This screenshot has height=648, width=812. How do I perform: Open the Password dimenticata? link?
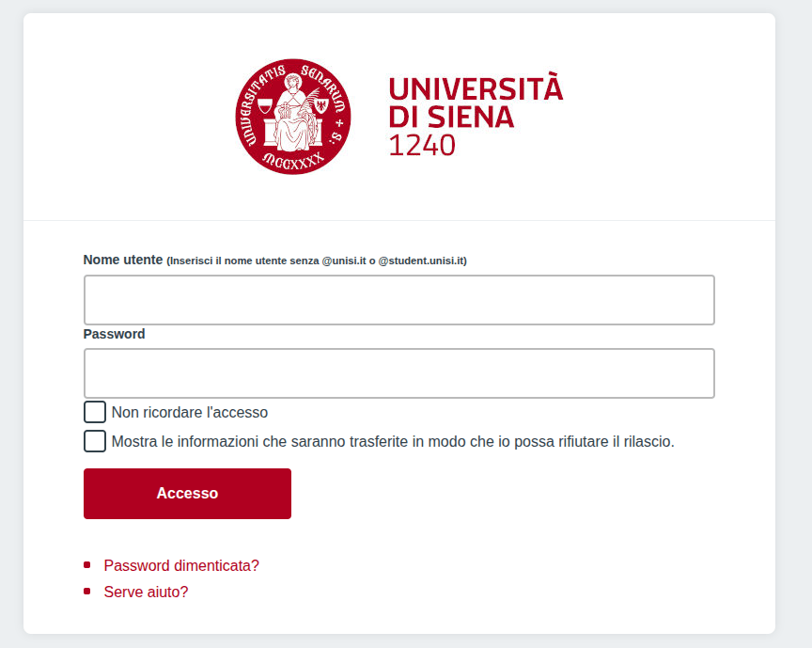point(181,565)
